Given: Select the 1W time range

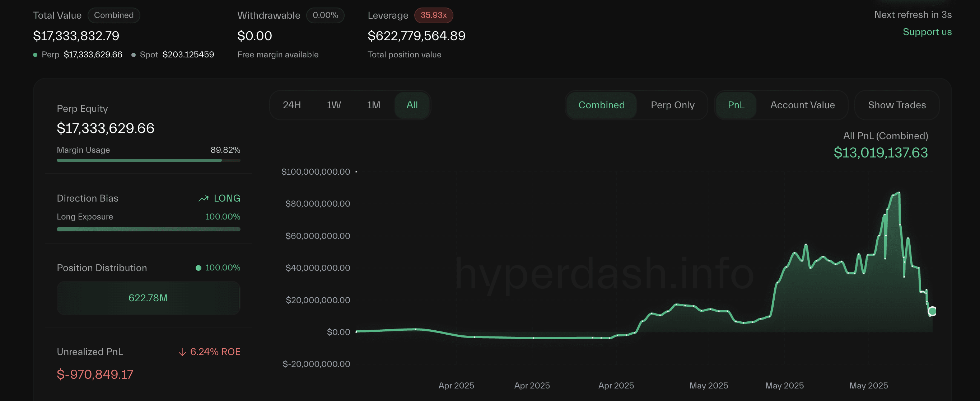Looking at the screenshot, I should [333, 105].
